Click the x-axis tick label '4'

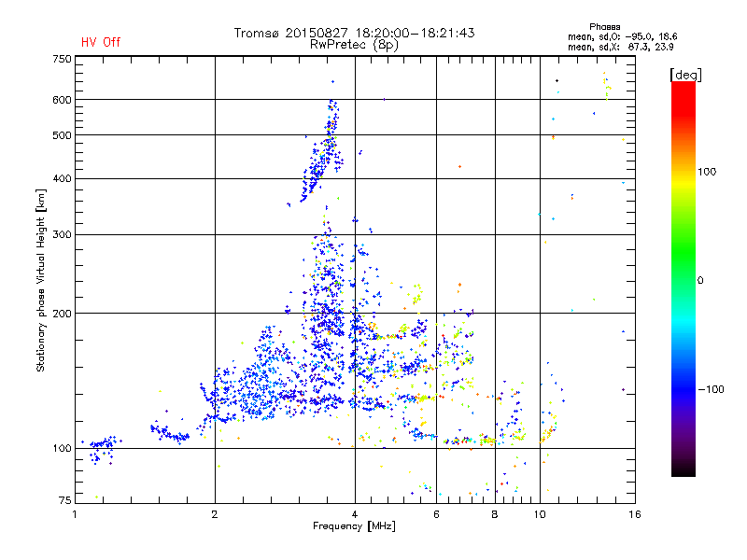point(355,514)
